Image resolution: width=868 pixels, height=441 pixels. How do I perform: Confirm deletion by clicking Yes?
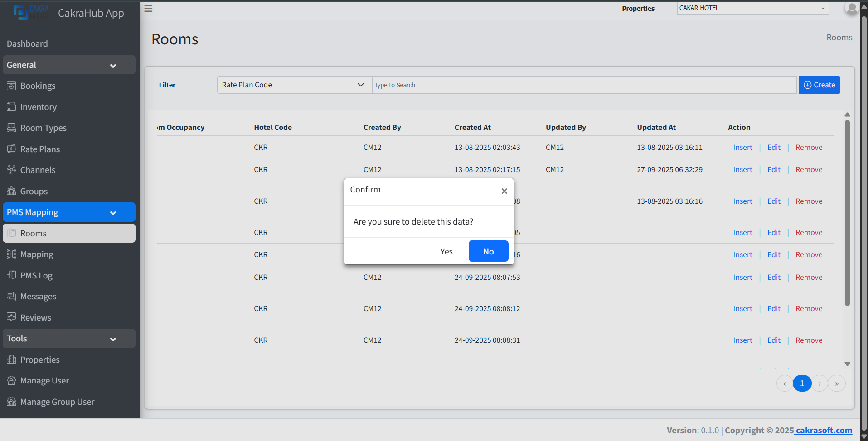[446, 252]
